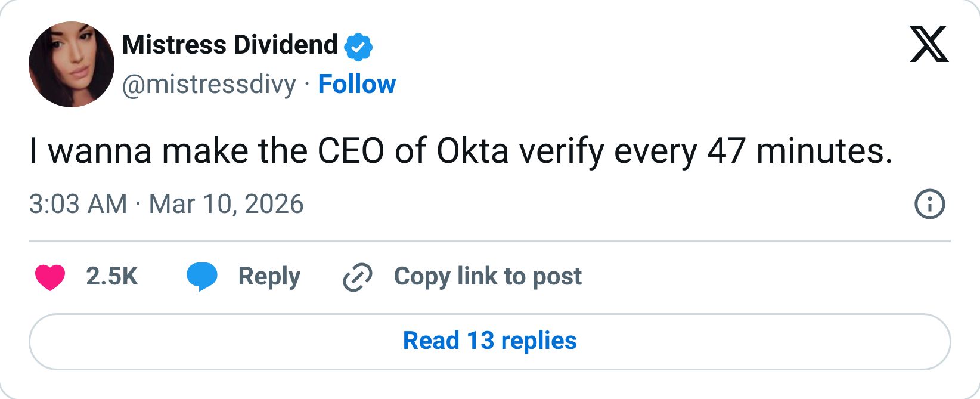
Task: Open the info circle icon
Action: (929, 205)
